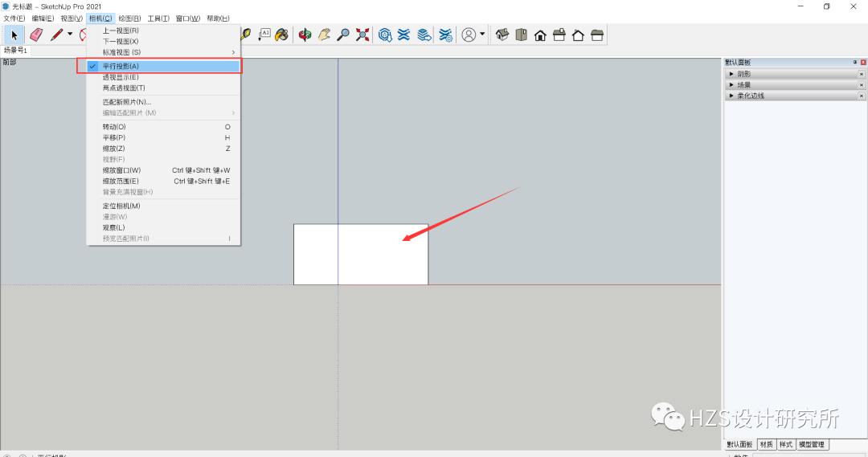Open the 绘图(R) menu
The image size is (868, 457).
(129, 18)
